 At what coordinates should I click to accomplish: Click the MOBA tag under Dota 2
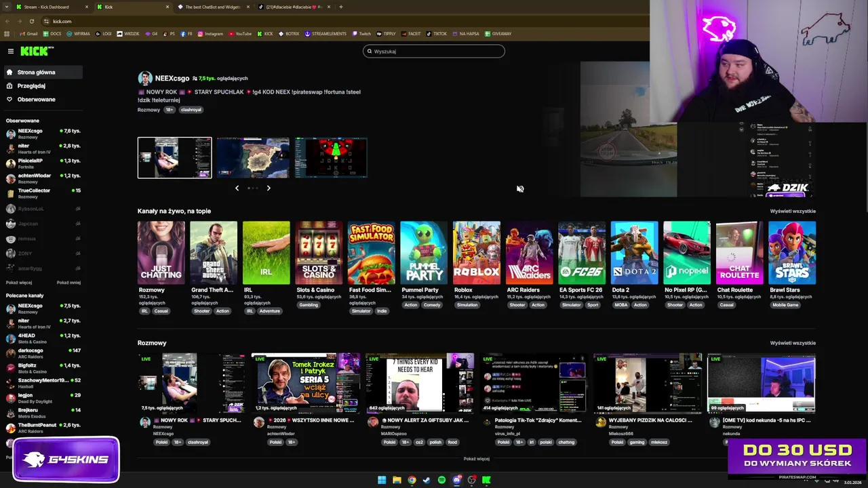tap(620, 305)
